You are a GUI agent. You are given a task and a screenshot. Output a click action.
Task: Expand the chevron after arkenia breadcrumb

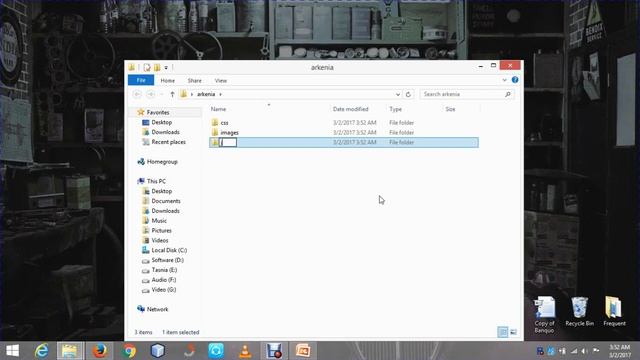(220, 94)
